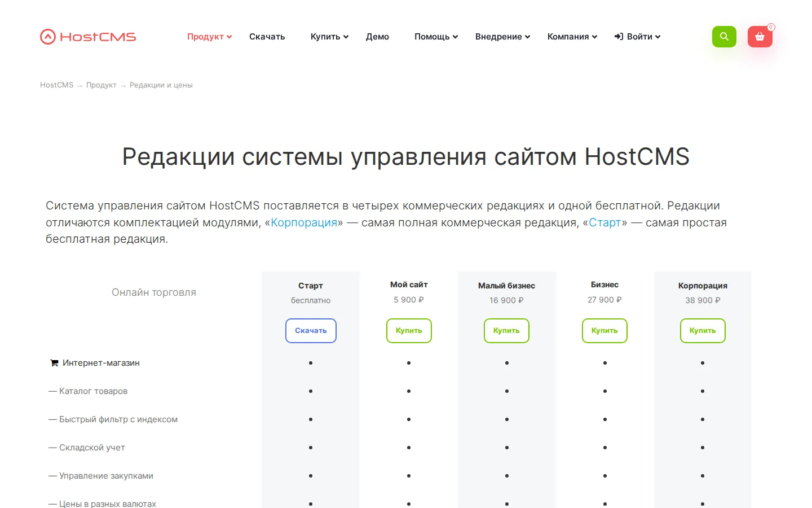This screenshot has height=508, width=812.
Task: Expand the Внедрение menu
Action: (502, 37)
